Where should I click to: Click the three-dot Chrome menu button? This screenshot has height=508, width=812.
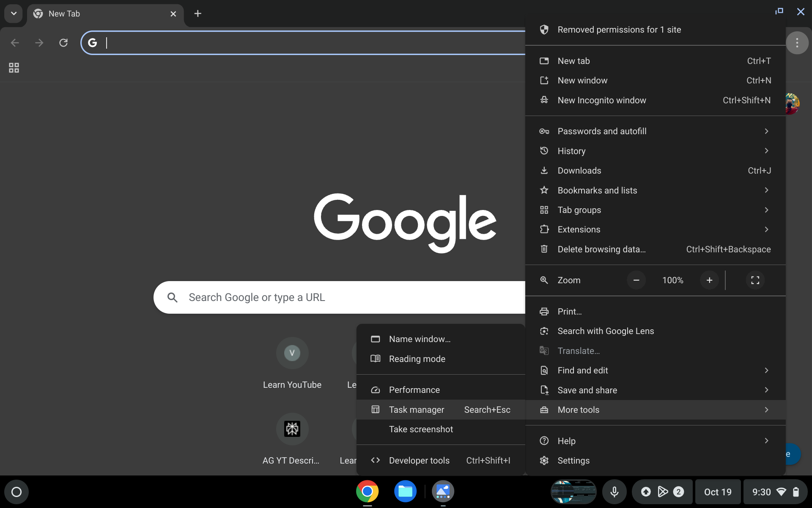[797, 43]
